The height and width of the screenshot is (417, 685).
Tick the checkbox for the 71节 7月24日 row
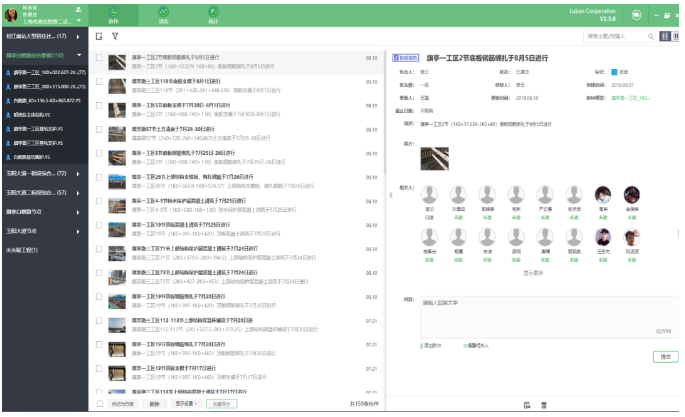coord(99,249)
